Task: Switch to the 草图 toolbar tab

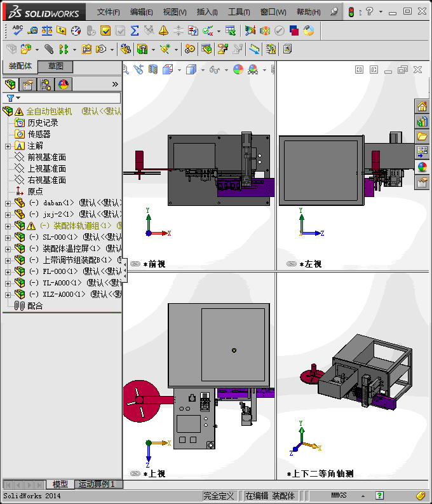Action: 55,66
